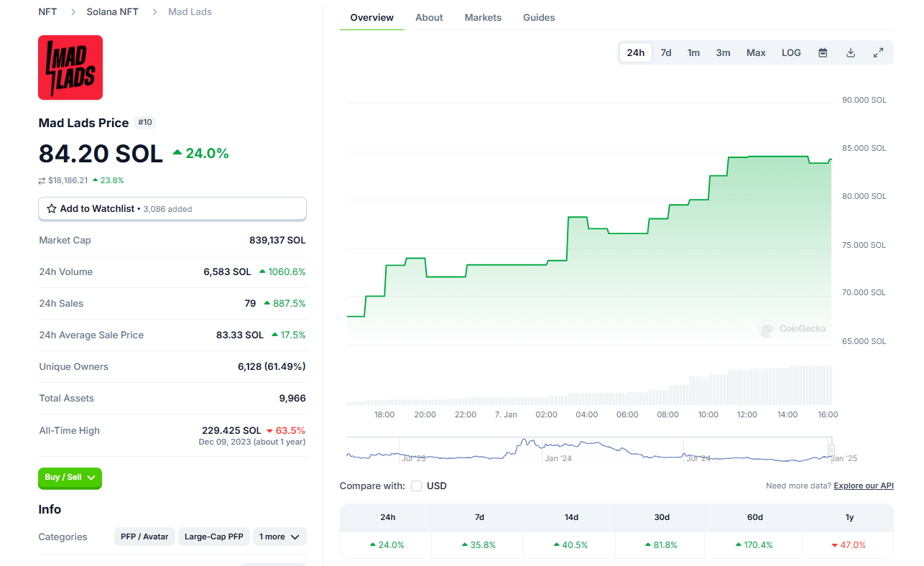
Task: Click the Large-Cap PFP category tag
Action: 213,537
